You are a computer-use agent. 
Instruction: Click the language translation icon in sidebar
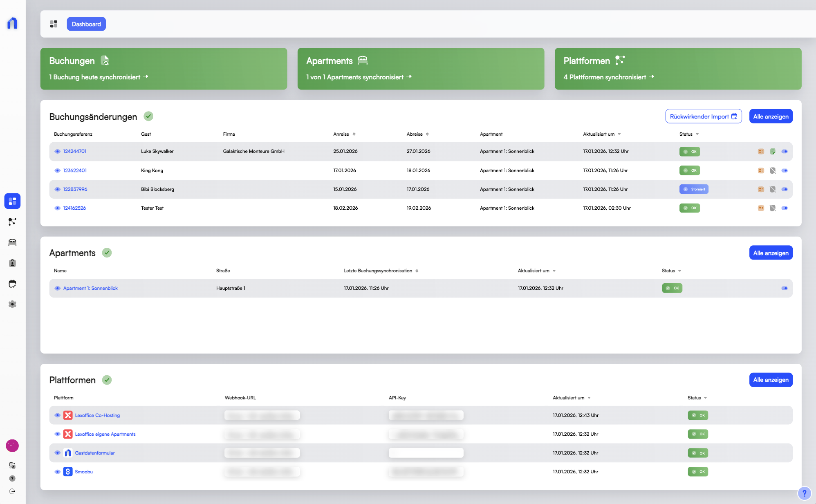12,465
